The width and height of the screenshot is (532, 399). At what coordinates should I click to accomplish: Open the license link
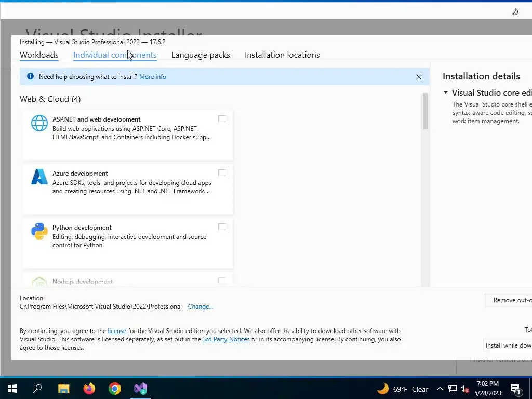pyautogui.click(x=117, y=331)
